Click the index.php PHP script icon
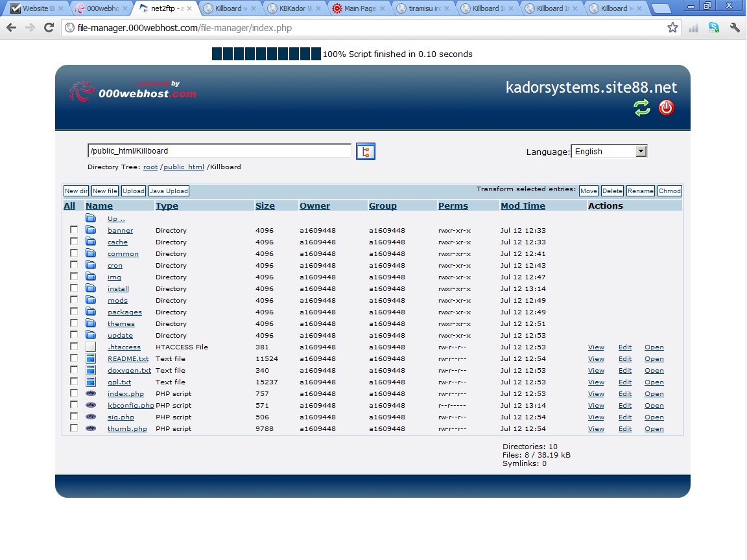Screen dimensions: 747x560 coord(91,393)
